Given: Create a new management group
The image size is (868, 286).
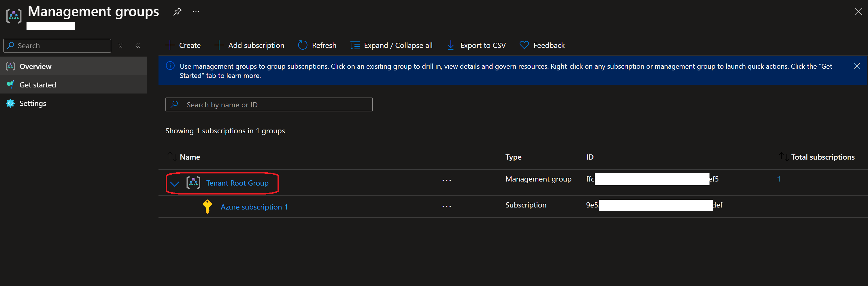Looking at the screenshot, I should 183,45.
